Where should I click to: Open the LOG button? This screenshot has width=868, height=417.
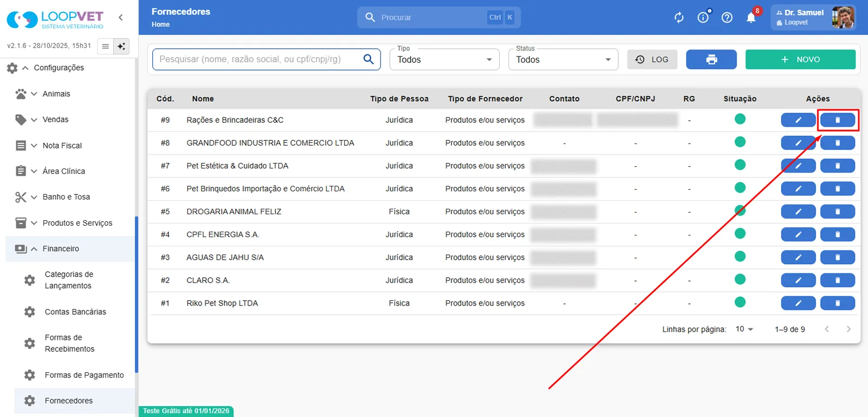pyautogui.click(x=652, y=59)
